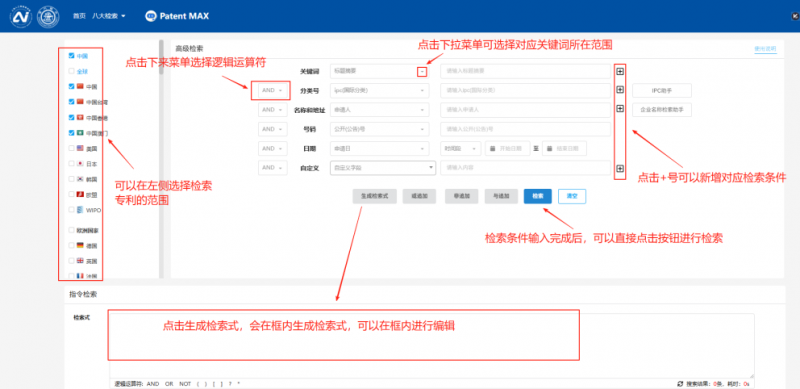Click the Patent MAX logo
Image resolution: width=800 pixels, height=389 pixels.
(177, 16)
